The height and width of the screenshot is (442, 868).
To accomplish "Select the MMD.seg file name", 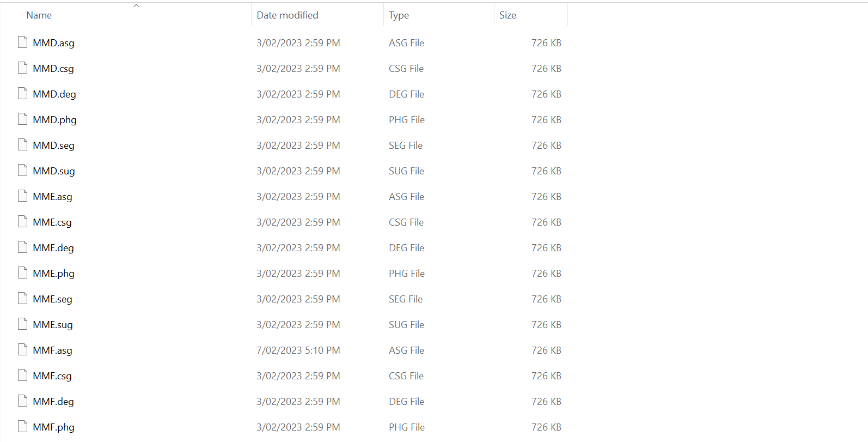I will 53,146.
